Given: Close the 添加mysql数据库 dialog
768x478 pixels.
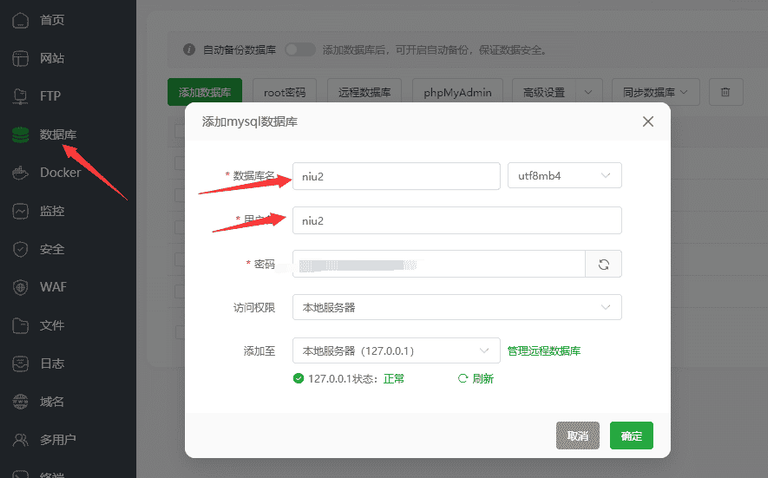Looking at the screenshot, I should click(x=648, y=121).
